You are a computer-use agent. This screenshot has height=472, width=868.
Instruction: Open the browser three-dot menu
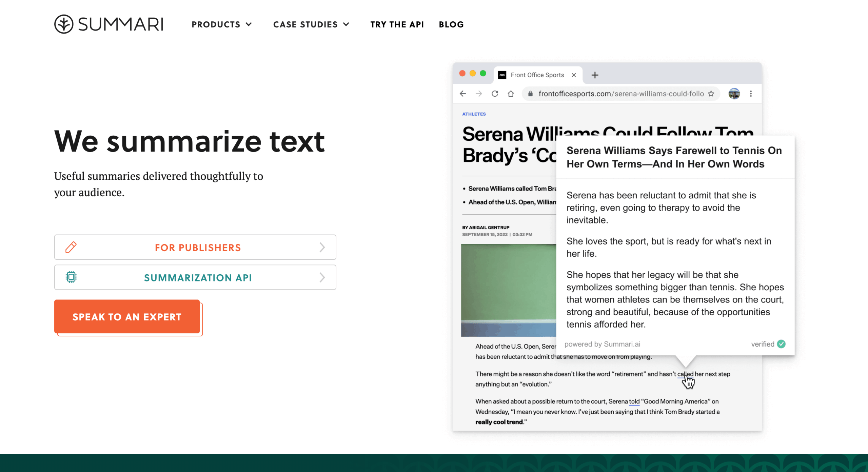coord(751,94)
